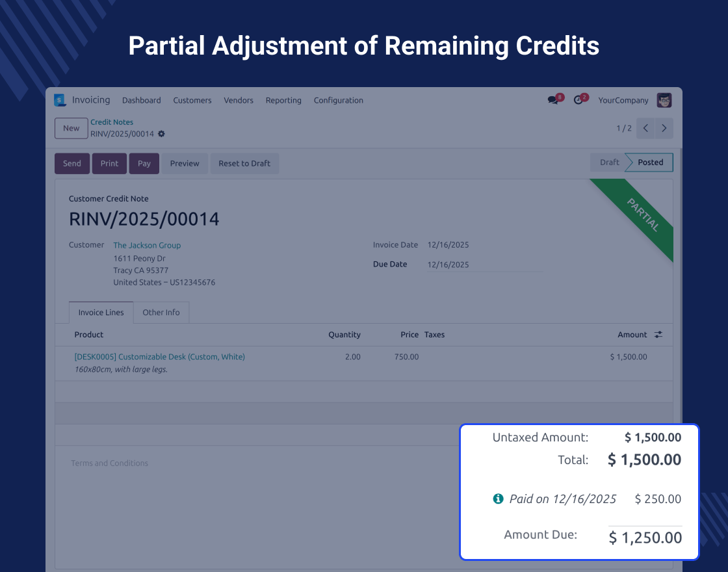Click the Invoicing app logo icon
This screenshot has width=728, height=572.
point(60,100)
